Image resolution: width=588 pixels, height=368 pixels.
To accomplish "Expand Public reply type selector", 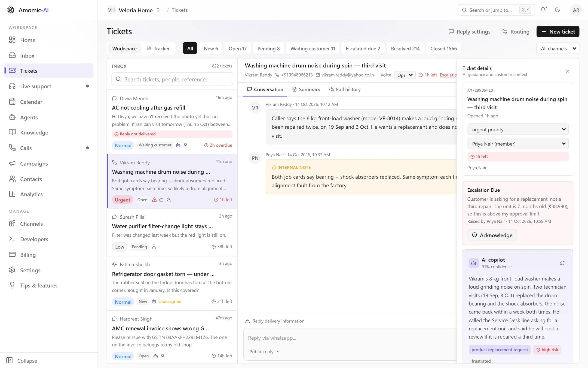I will pyautogui.click(x=264, y=351).
